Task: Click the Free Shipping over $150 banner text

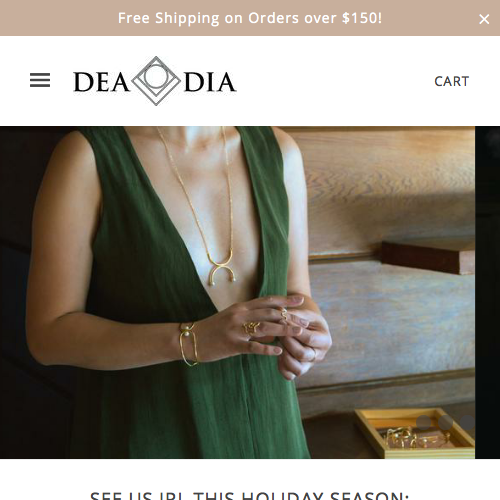Action: click(x=250, y=18)
